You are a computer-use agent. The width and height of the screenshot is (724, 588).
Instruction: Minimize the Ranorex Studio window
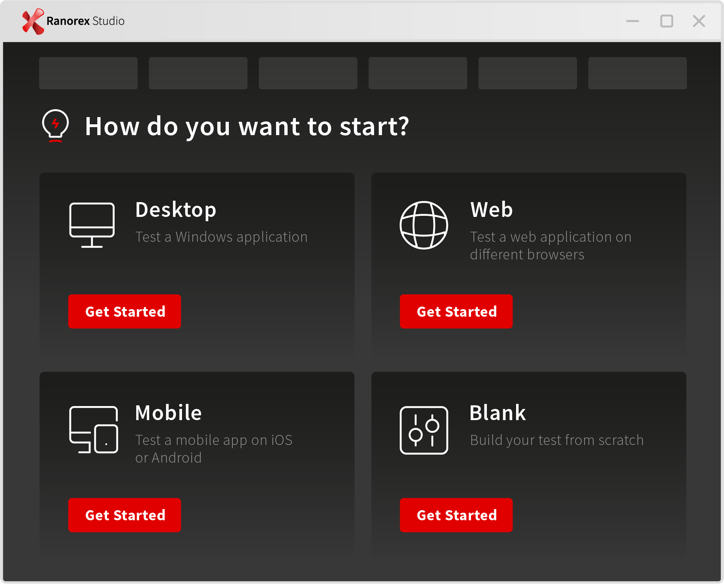(632, 21)
